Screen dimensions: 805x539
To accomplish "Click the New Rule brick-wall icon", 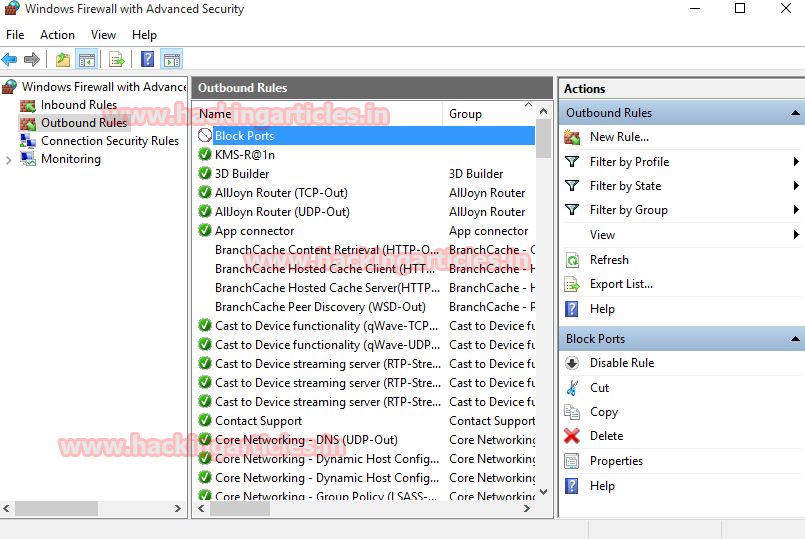I will (572, 137).
